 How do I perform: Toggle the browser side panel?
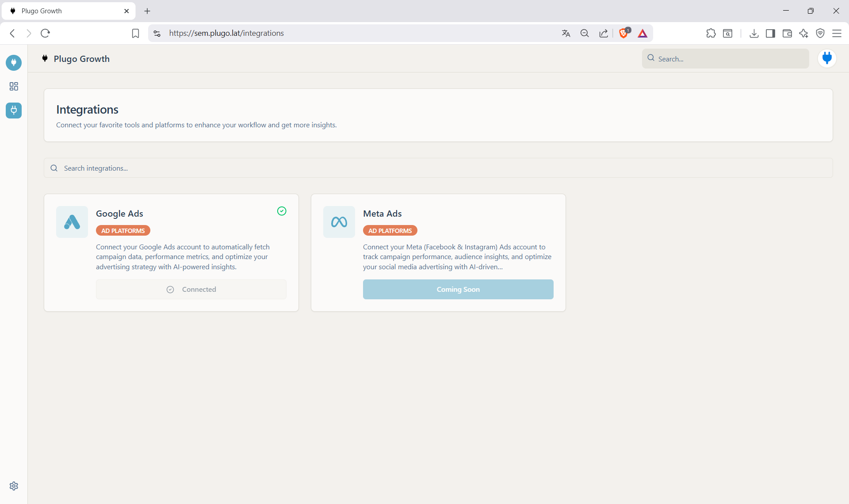[770, 33]
